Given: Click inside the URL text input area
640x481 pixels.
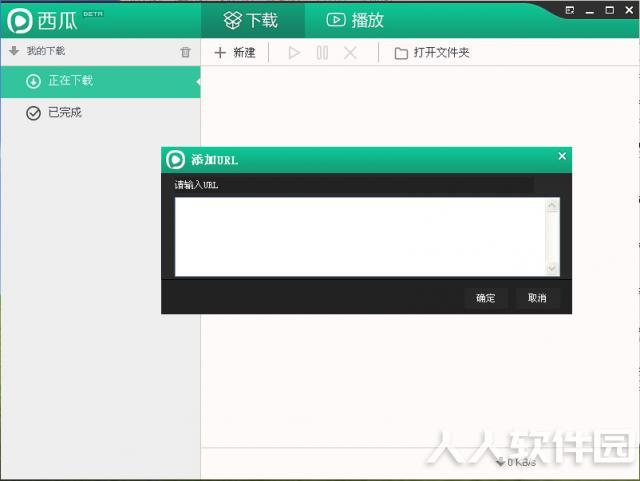Looking at the screenshot, I should [x=361, y=237].
